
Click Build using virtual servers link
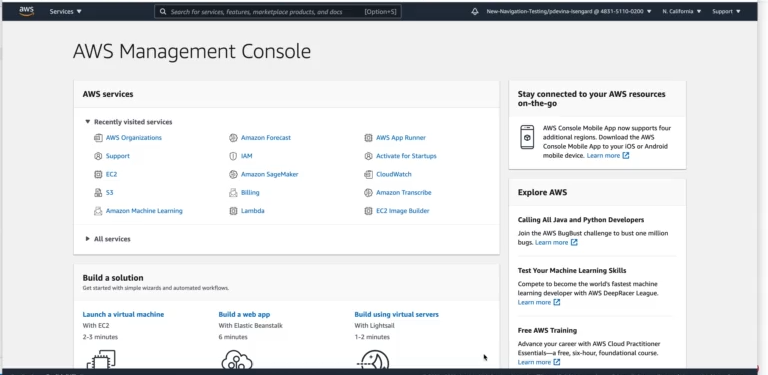[396, 314]
